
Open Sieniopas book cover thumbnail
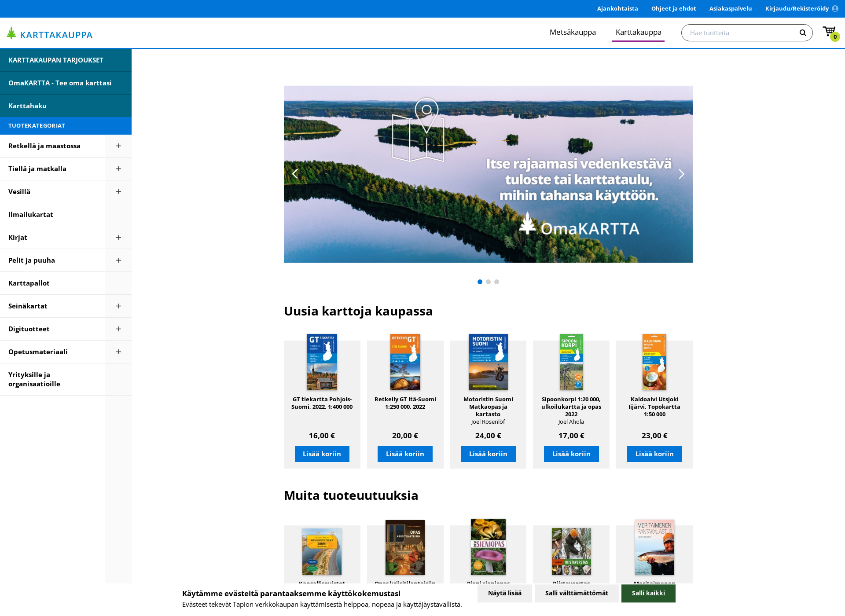click(x=488, y=547)
